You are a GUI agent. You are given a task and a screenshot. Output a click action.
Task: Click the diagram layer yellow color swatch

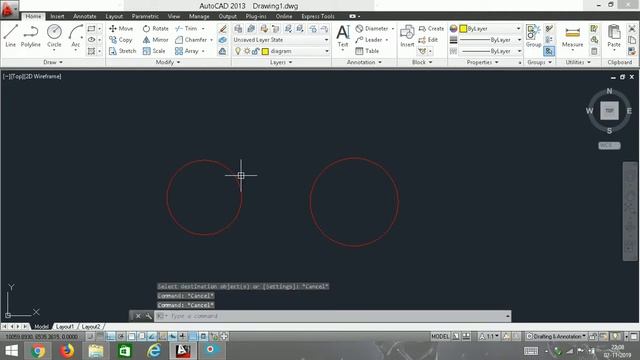point(265,51)
